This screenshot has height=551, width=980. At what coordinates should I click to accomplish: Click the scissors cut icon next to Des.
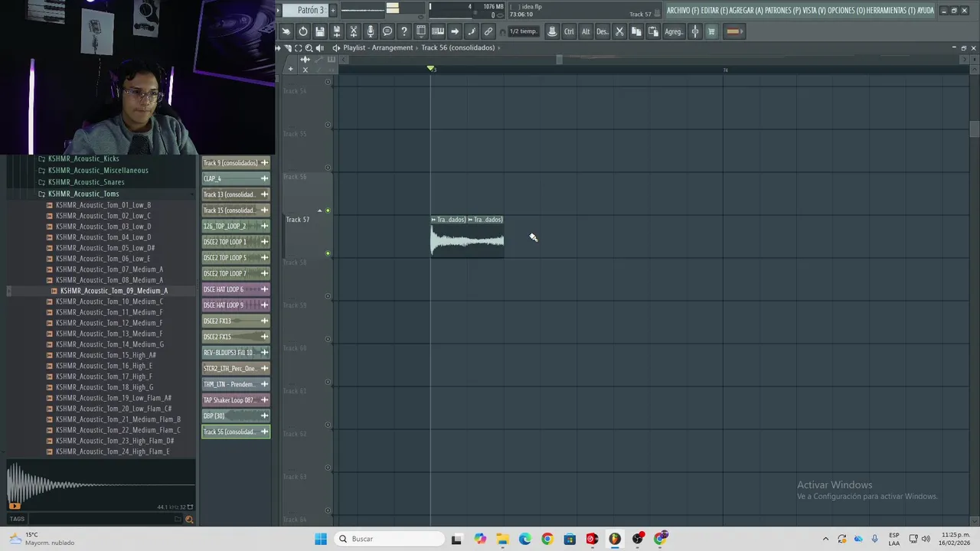tap(619, 31)
